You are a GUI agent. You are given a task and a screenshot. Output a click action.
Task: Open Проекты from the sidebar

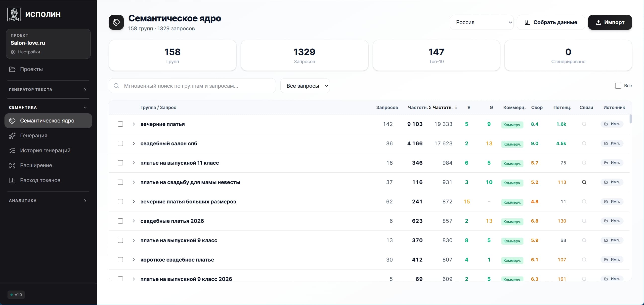click(x=31, y=69)
